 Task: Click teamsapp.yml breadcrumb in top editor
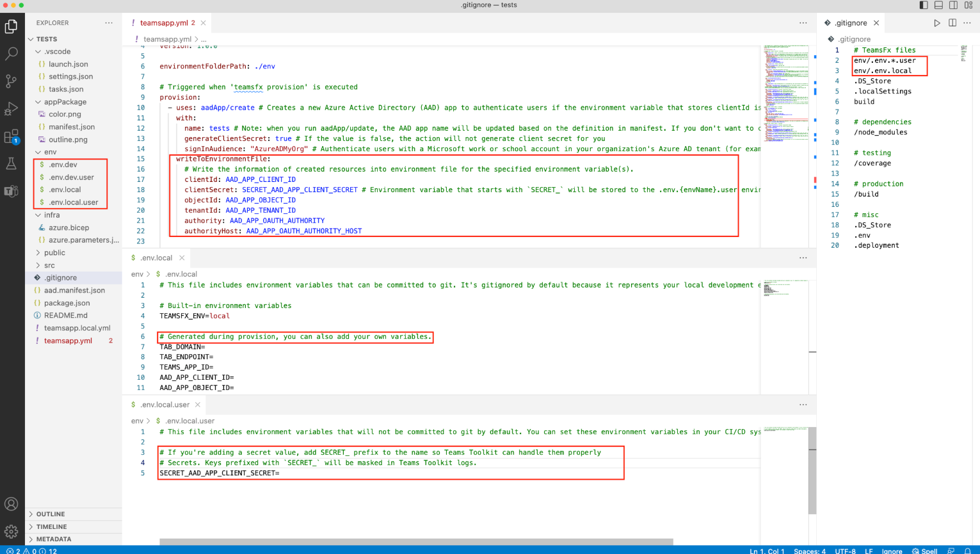coord(167,40)
